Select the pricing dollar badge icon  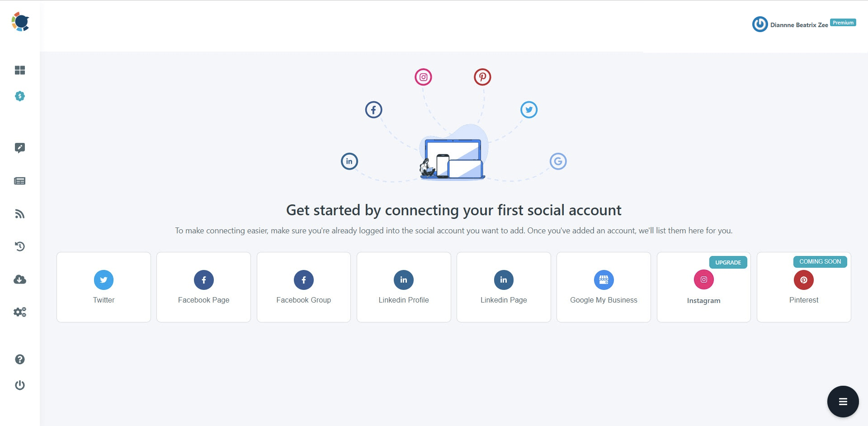click(20, 96)
